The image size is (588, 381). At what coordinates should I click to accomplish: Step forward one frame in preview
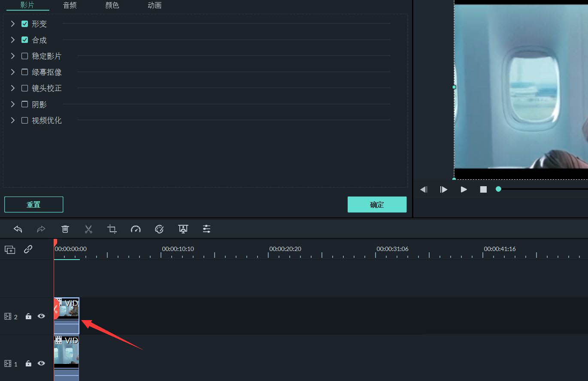pos(444,190)
